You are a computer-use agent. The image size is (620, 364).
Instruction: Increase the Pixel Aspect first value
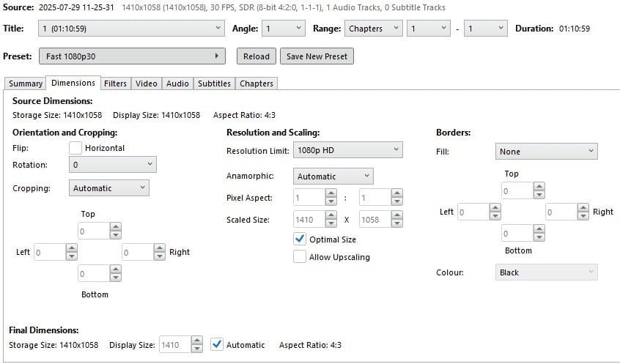pos(331,193)
